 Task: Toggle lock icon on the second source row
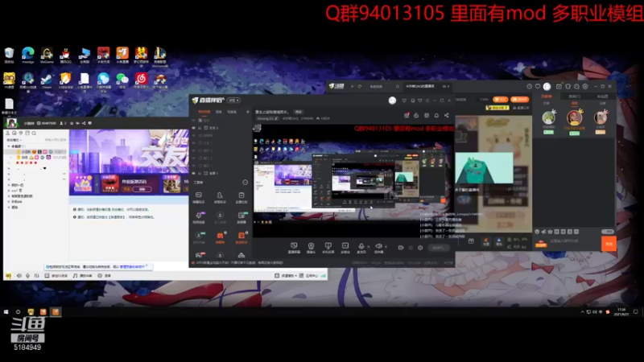200,128
